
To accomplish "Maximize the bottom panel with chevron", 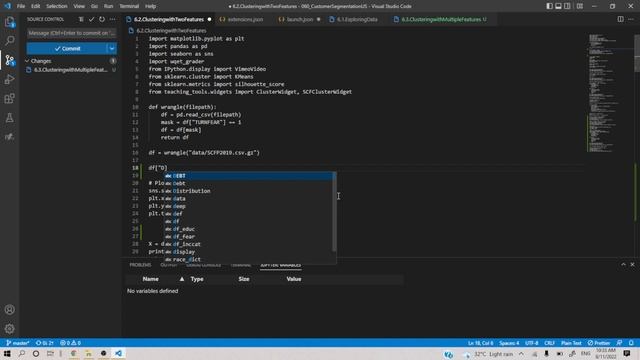I will click(623, 264).
